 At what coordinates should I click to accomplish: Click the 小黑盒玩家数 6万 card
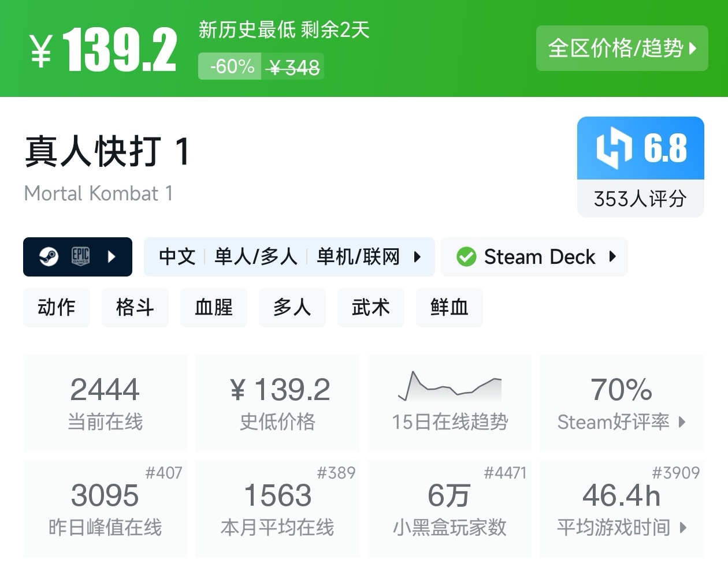[x=450, y=509]
